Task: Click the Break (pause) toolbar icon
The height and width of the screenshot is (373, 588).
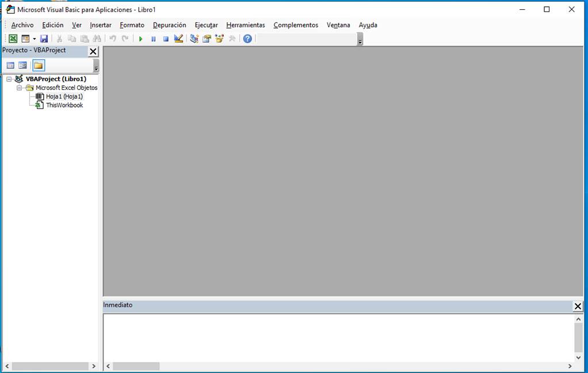Action: coord(154,39)
